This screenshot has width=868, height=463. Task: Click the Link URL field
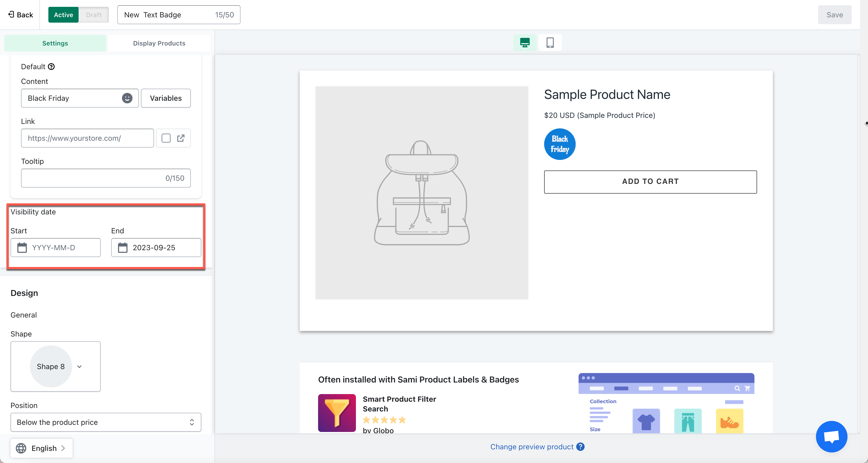pos(88,138)
